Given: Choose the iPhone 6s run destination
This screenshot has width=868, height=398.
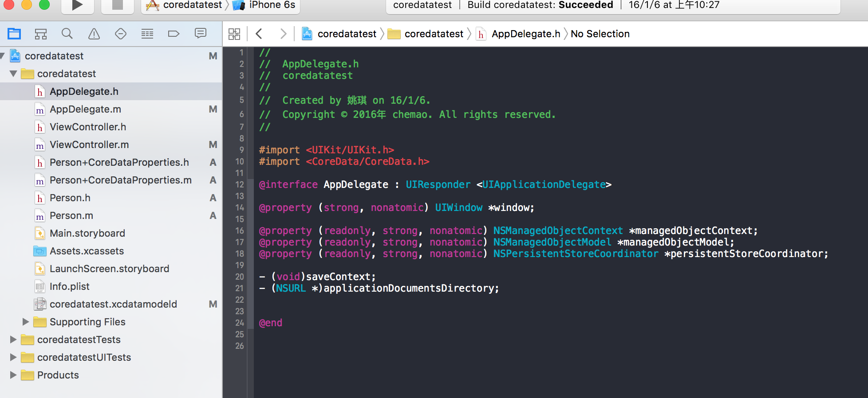Looking at the screenshot, I should coord(264,5).
